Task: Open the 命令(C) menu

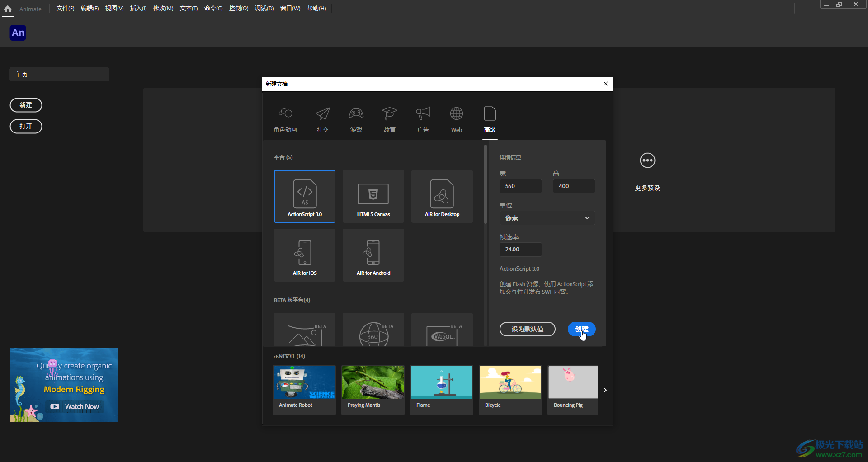Action: (x=213, y=9)
